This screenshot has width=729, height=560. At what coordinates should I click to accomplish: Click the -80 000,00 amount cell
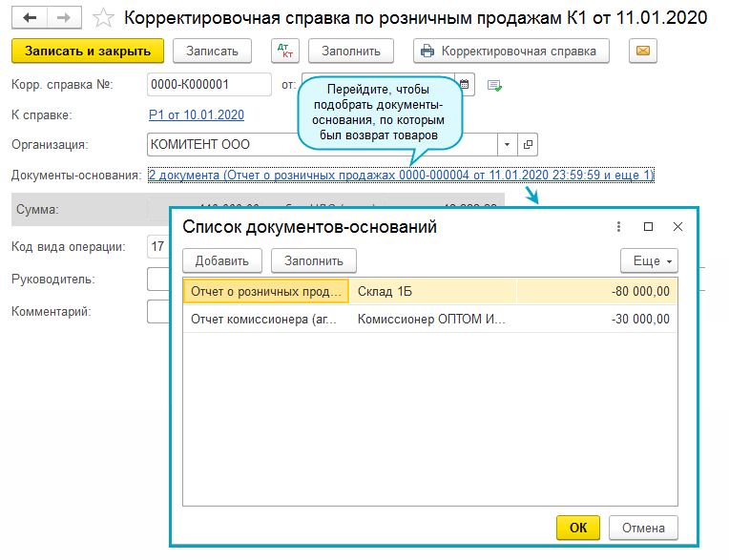tap(597, 291)
